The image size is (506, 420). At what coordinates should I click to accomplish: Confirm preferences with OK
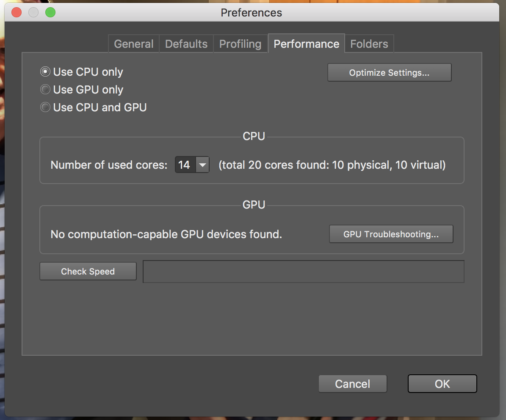(x=442, y=384)
